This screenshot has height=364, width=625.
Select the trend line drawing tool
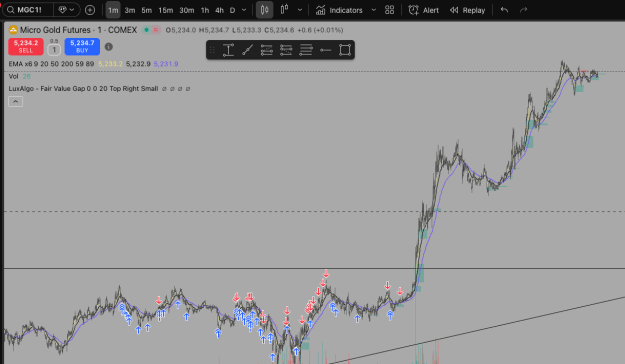pyautogui.click(x=248, y=50)
